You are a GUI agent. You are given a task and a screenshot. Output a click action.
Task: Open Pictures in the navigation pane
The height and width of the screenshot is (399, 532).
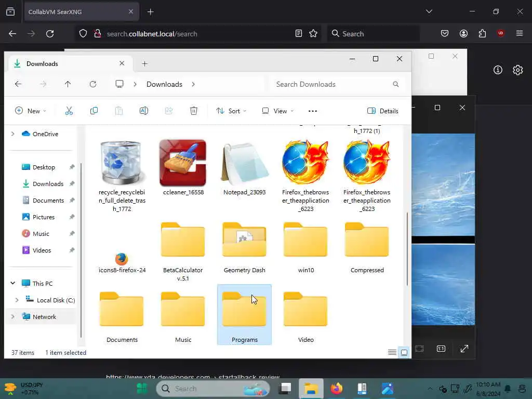coord(44,217)
